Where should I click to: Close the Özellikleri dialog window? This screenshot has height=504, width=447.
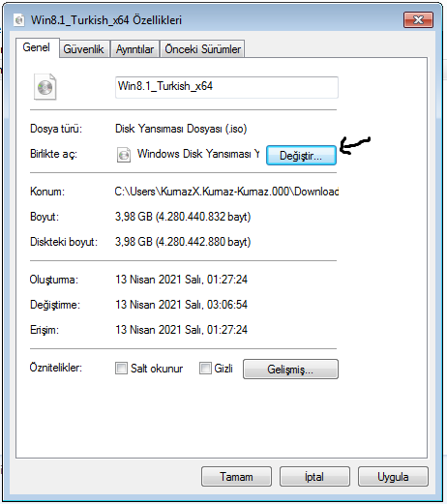point(418,20)
